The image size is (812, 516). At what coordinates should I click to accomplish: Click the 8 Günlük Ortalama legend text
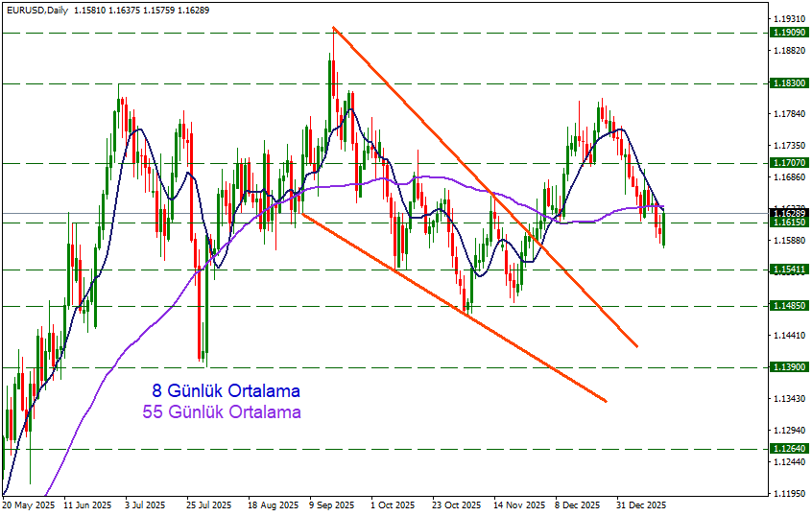point(226,391)
